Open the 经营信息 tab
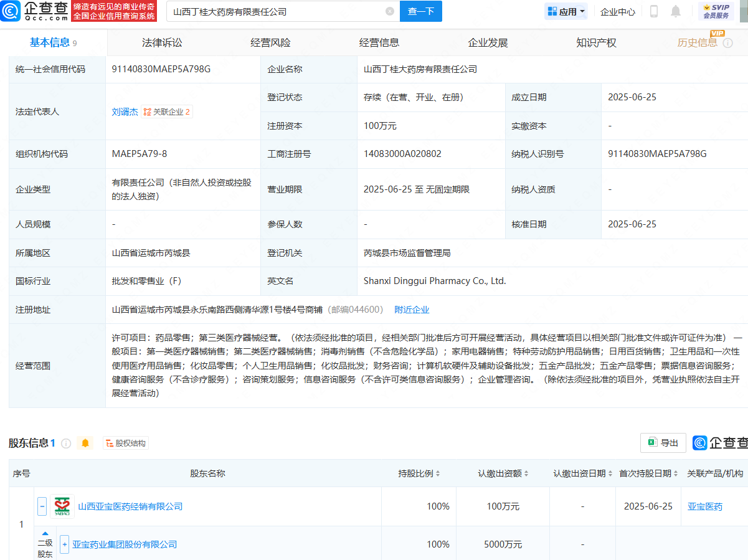This screenshot has width=748, height=560. tap(379, 43)
